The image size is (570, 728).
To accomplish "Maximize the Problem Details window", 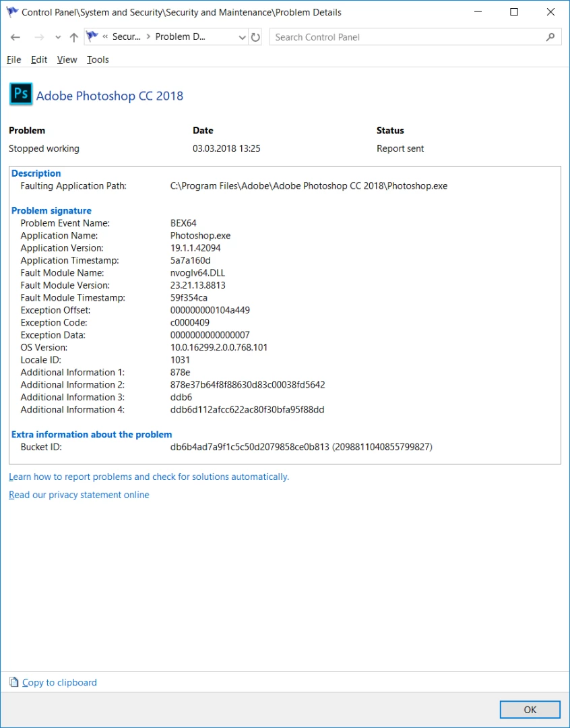I will 514,12.
